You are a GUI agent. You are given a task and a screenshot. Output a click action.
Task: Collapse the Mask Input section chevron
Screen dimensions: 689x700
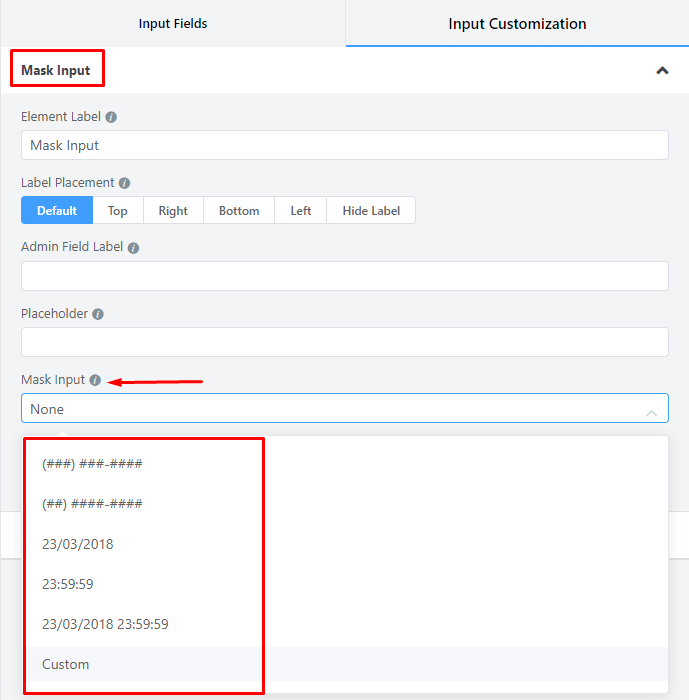[x=661, y=71]
